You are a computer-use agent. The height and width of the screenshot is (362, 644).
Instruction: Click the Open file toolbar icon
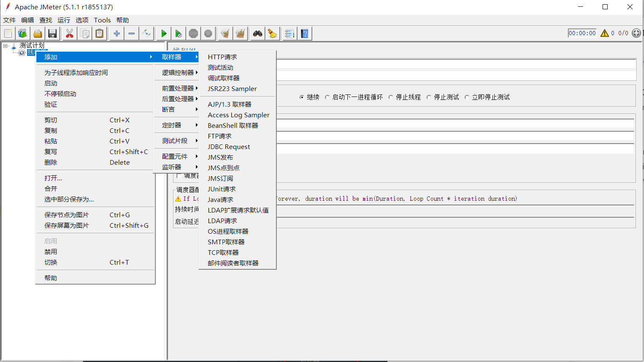pyautogui.click(x=38, y=33)
